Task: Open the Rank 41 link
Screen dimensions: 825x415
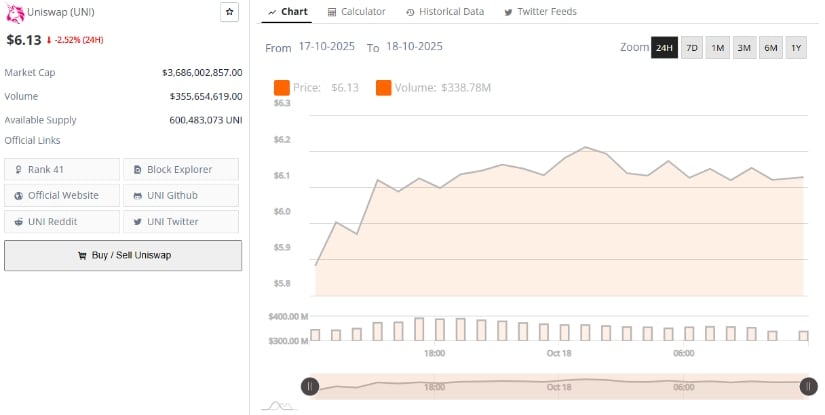Action: [x=62, y=169]
